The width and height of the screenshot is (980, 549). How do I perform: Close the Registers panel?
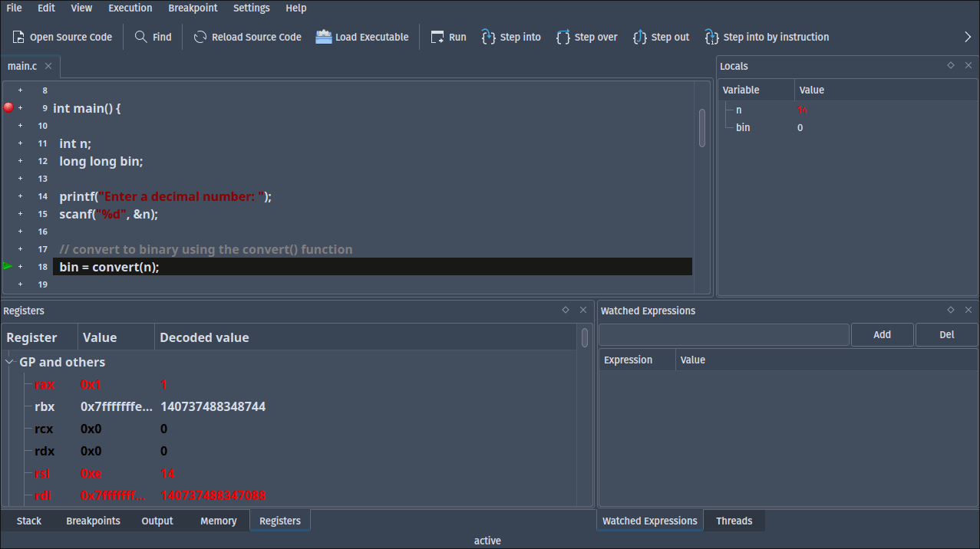pyautogui.click(x=583, y=310)
